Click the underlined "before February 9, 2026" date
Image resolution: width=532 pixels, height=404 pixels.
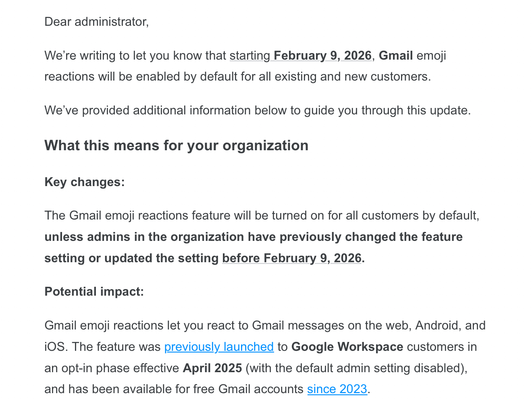coord(291,258)
